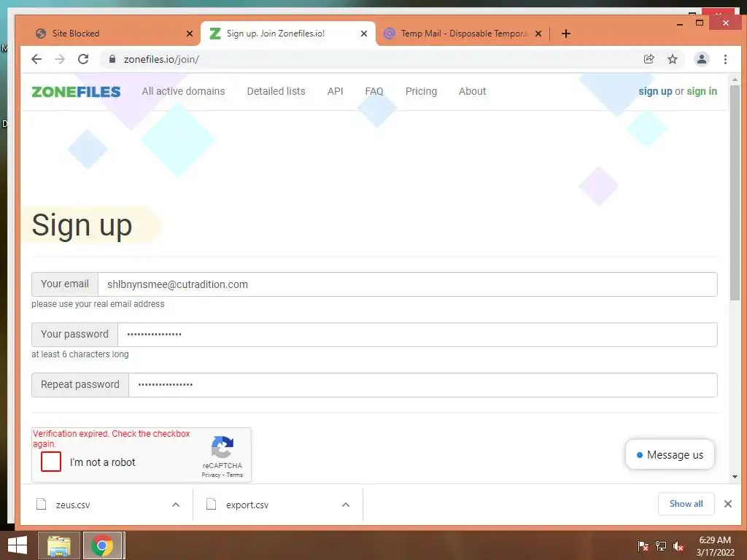Click the ZONEFILES logo

pyautogui.click(x=76, y=91)
